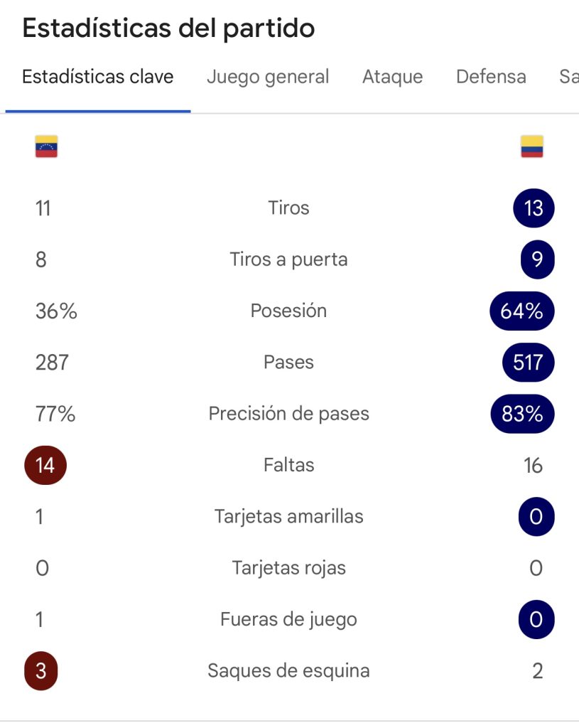579x728 pixels.
Task: Click the Saques de esquina label
Action: click(288, 671)
